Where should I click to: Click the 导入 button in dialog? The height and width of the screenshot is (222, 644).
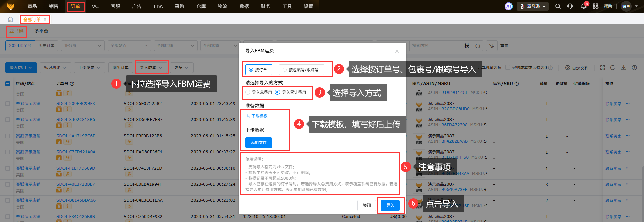click(390, 206)
